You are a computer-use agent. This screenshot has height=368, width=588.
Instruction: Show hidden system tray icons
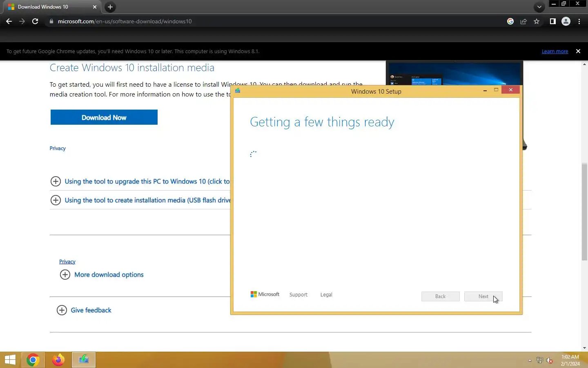point(530,360)
